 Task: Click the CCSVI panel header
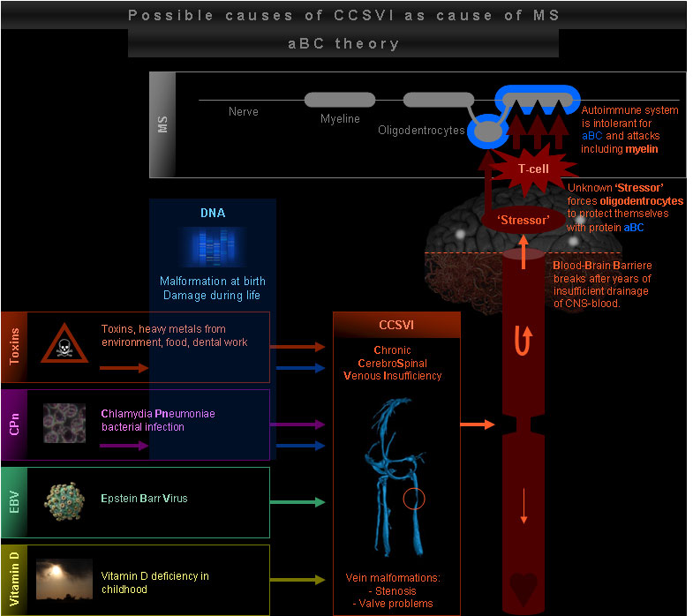click(396, 326)
